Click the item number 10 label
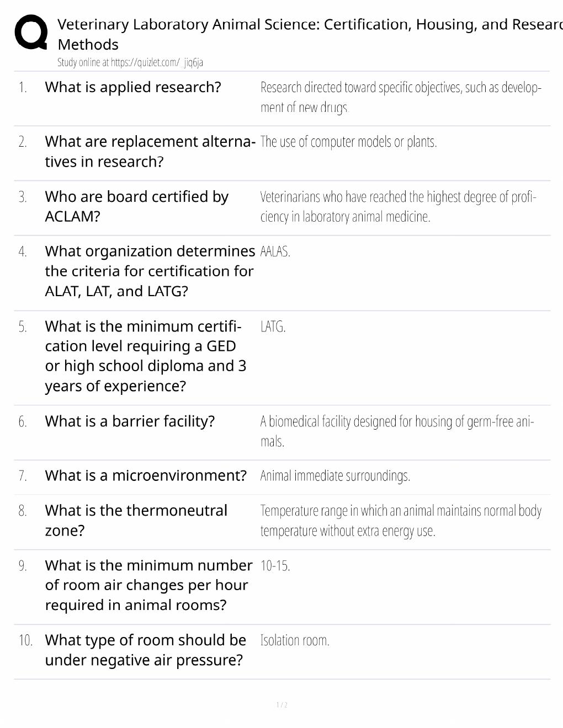Viewport: 563px width, 728px height. pos(25,640)
